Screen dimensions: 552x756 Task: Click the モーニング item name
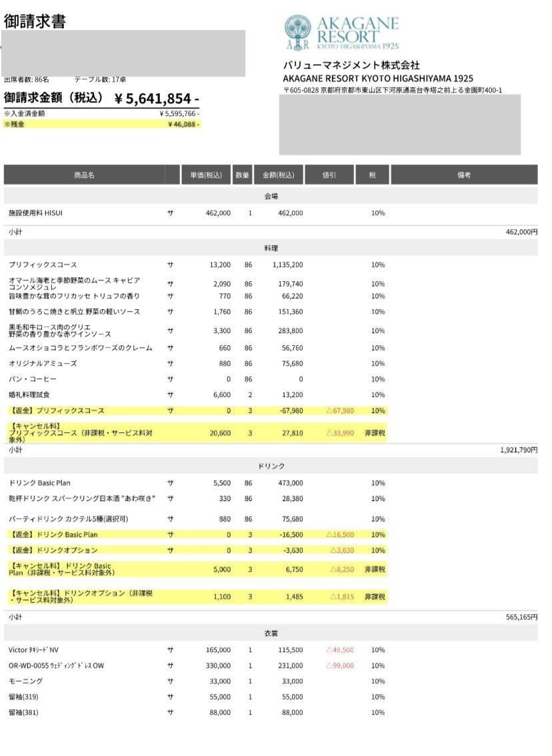pyautogui.click(x=25, y=681)
